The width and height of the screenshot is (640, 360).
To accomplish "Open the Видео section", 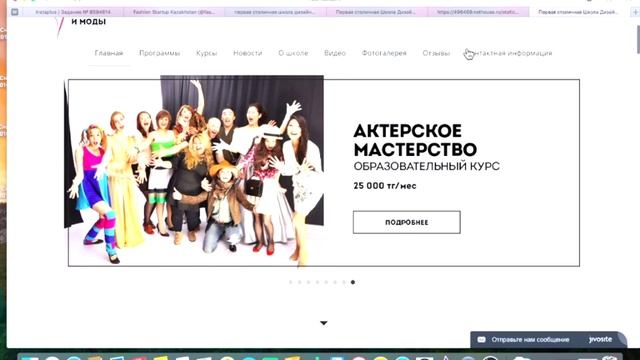I will (x=335, y=53).
